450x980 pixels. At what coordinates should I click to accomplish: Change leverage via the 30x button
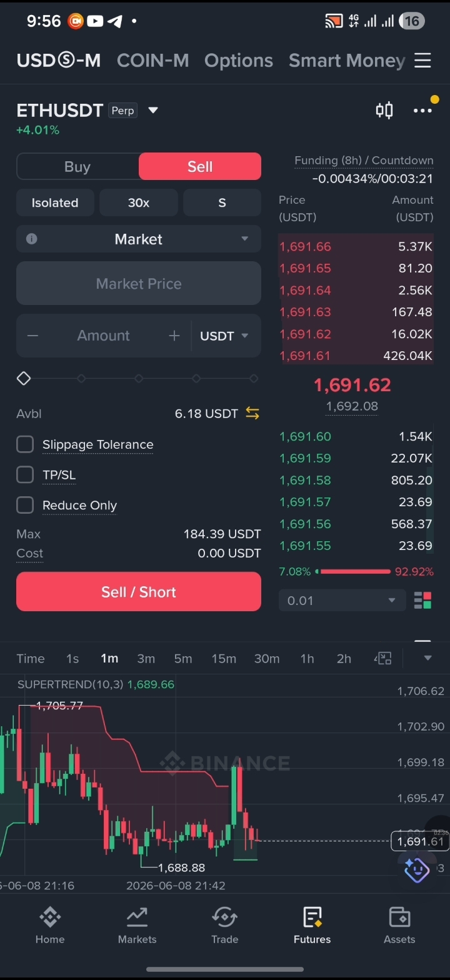[x=139, y=202]
